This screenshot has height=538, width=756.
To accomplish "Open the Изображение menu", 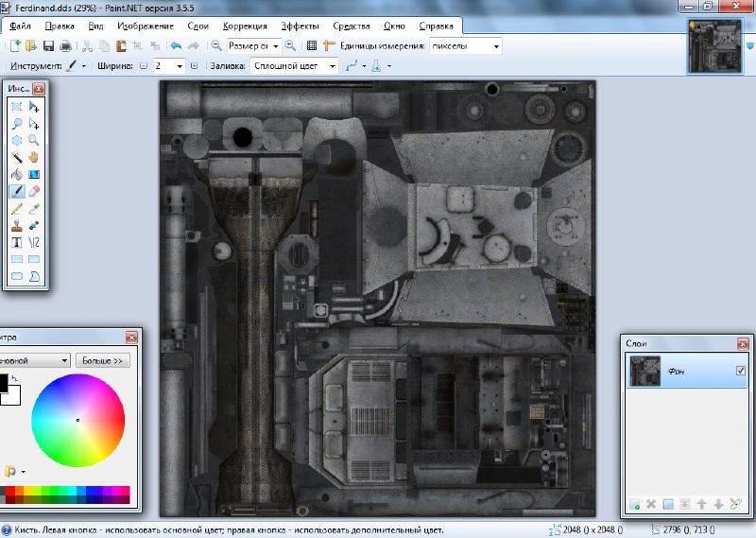I will (146, 26).
